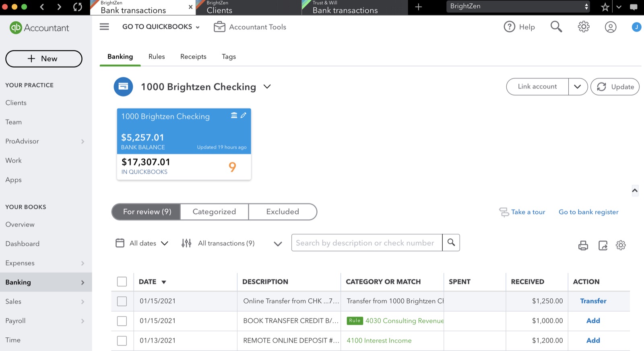Select the Categorized tab
Image resolution: width=644 pixels, height=351 pixels.
click(214, 212)
